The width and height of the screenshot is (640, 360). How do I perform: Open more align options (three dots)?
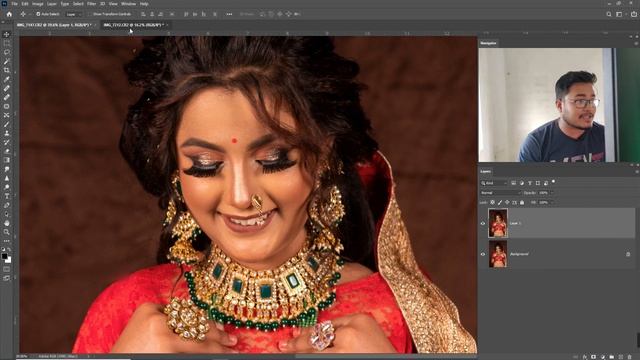pos(229,14)
